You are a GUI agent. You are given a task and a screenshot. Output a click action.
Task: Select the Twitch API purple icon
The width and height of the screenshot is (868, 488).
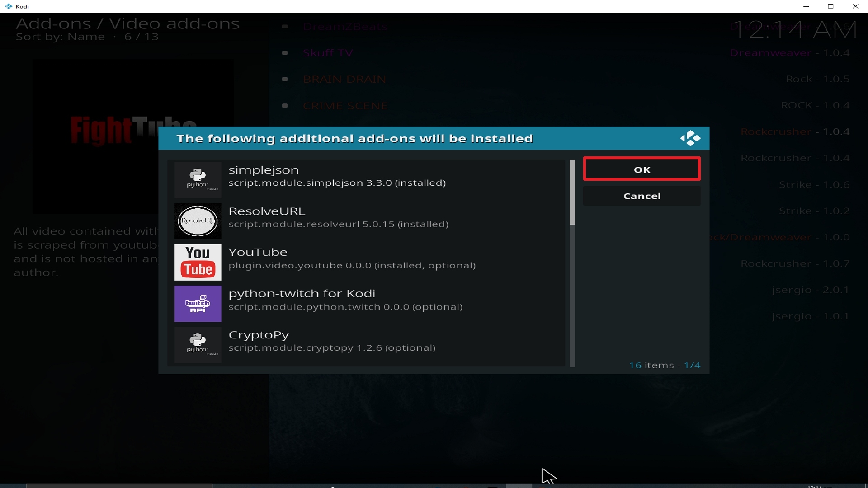point(198,303)
